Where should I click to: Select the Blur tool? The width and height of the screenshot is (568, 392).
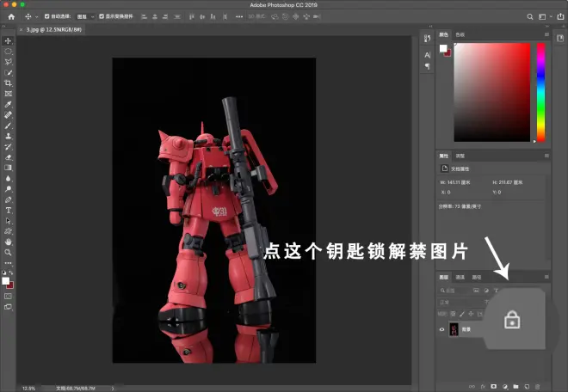pos(8,178)
